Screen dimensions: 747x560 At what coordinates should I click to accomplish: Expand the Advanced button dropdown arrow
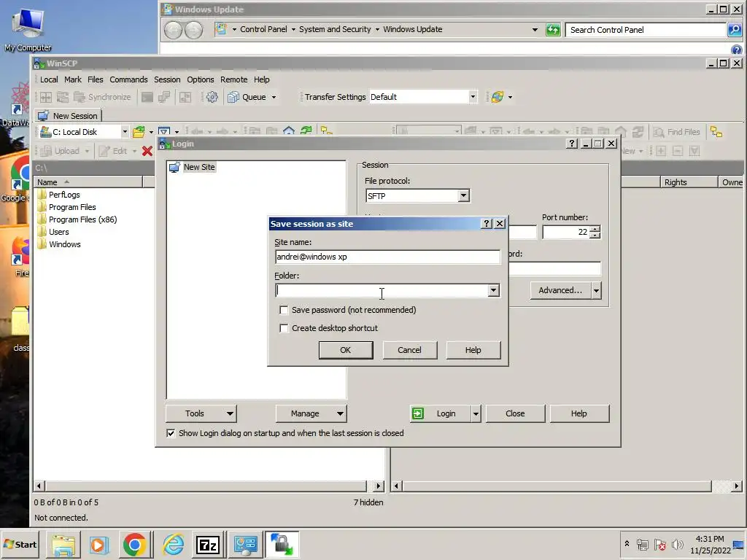(x=596, y=290)
